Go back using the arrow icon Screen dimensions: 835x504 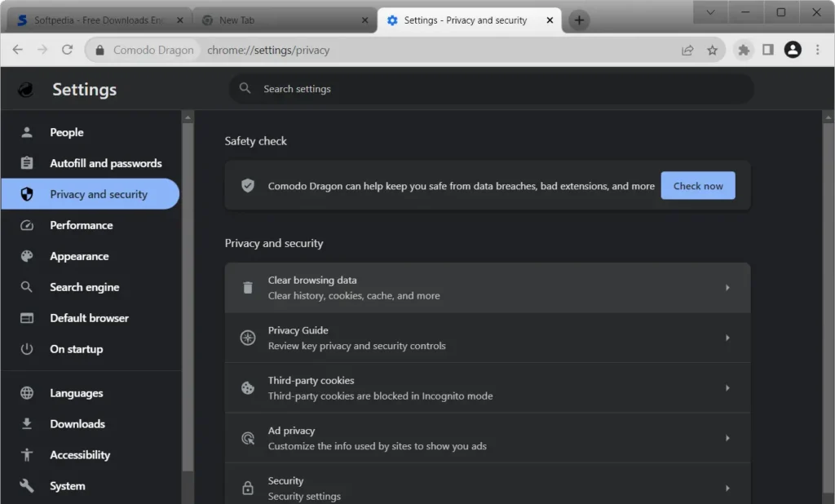click(x=18, y=50)
